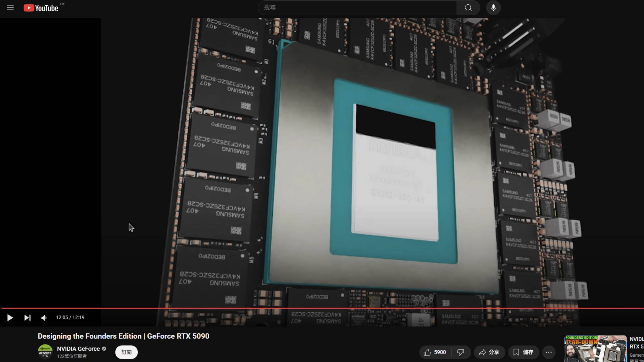The width and height of the screenshot is (644, 362).
Task: Click the search magnifier button
Action: (468, 8)
